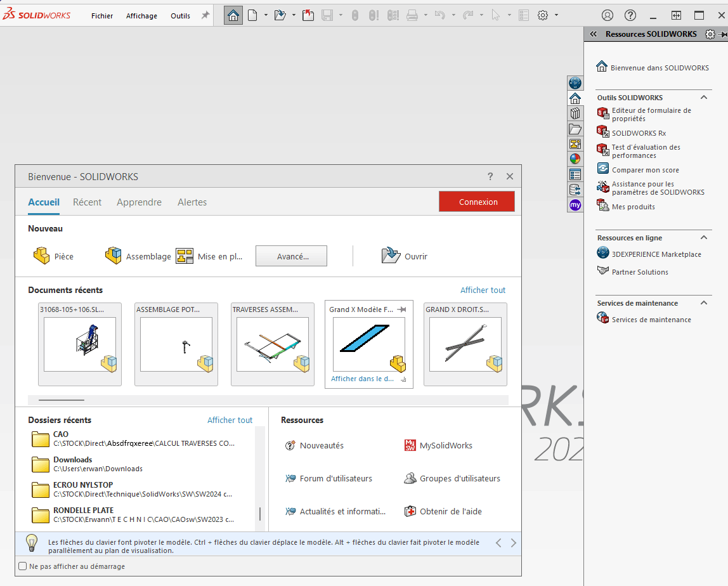The height and width of the screenshot is (586, 728).
Task: Open the Print tool in the toolbar
Action: coord(412,15)
